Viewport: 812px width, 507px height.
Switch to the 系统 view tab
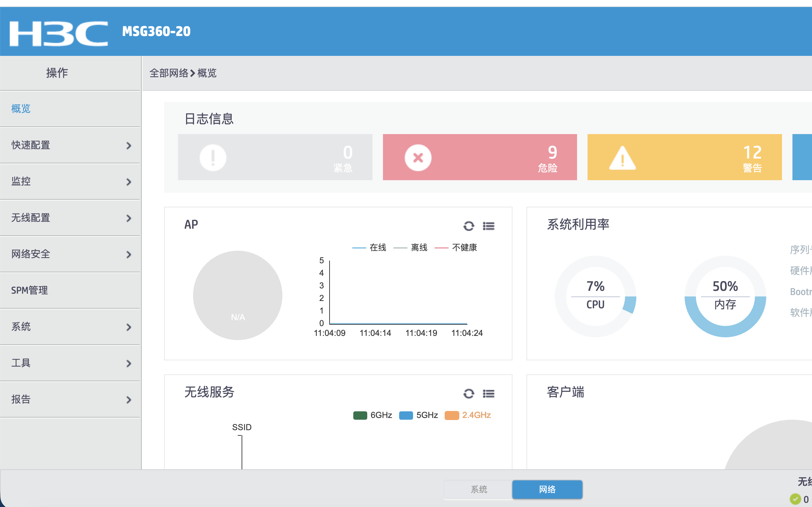(x=478, y=490)
